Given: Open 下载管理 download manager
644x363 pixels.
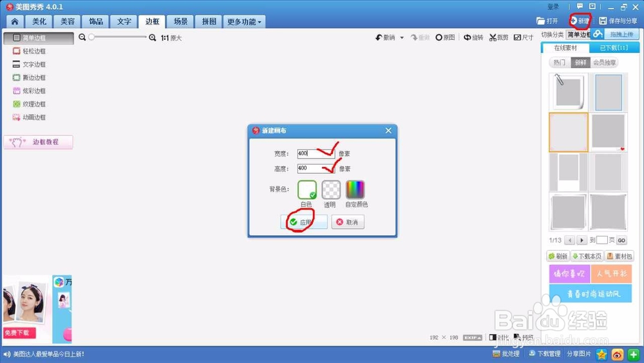Looking at the screenshot, I should (x=545, y=353).
